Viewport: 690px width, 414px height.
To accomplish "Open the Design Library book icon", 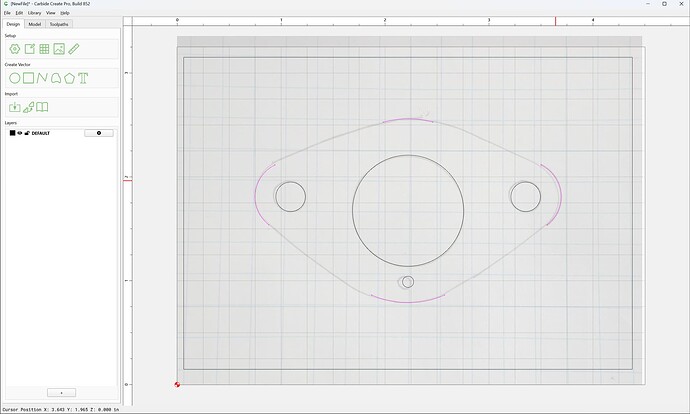I will (x=42, y=107).
